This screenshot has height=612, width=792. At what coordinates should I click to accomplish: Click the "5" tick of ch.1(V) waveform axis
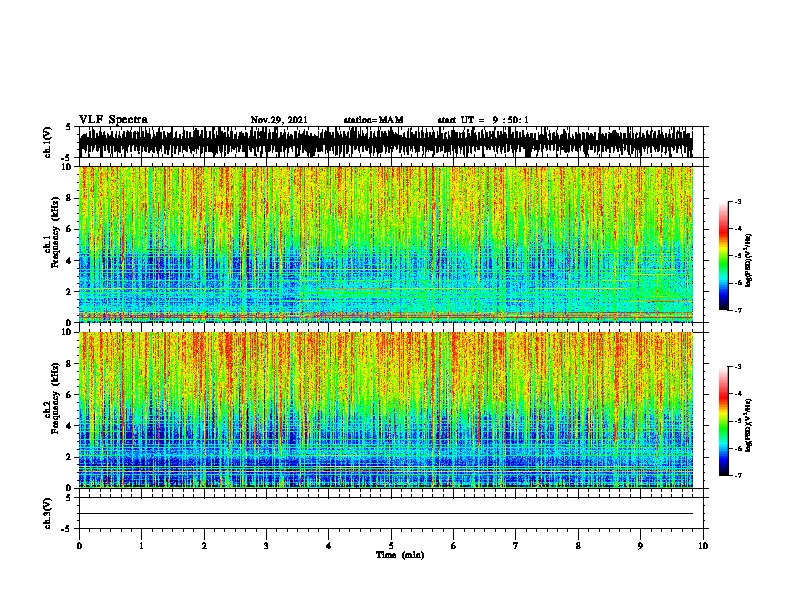tap(68, 127)
